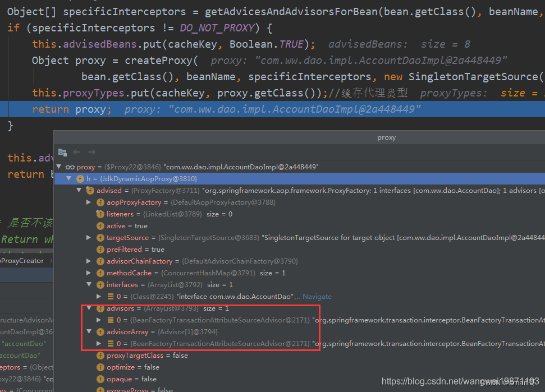Screen dimensions: 545x392
Task: Click field icon next to advisorArray
Action: click(100, 332)
